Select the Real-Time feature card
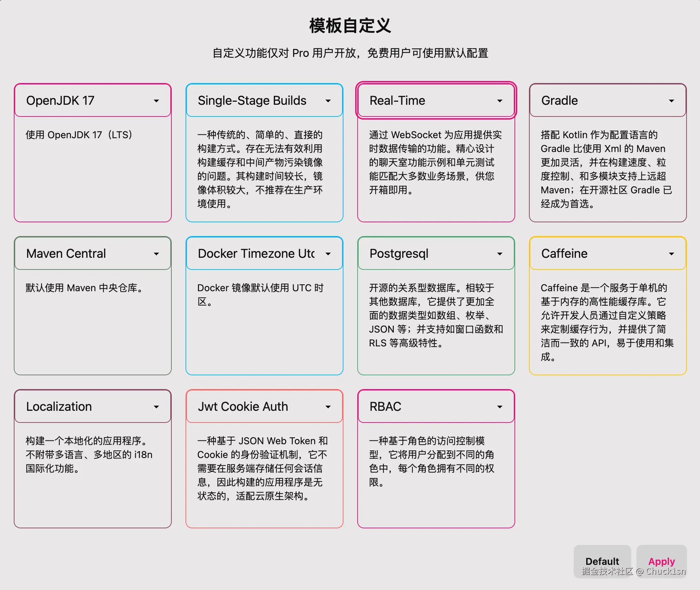Viewport: 700px width, 590px height. [436, 152]
